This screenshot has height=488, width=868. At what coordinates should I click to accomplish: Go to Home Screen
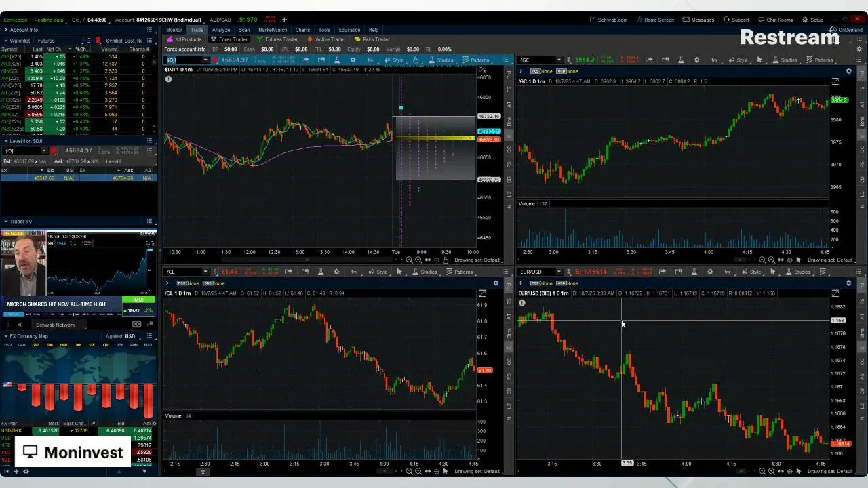654,20
